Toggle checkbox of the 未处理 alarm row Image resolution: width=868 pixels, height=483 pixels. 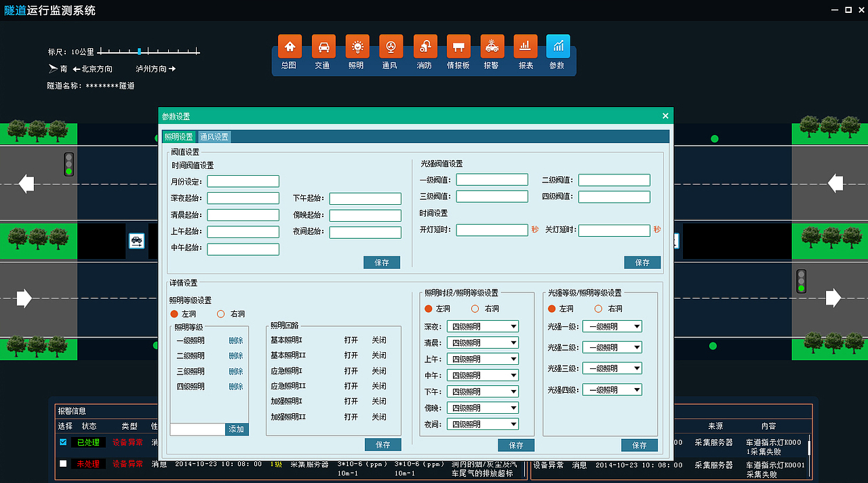click(63, 464)
